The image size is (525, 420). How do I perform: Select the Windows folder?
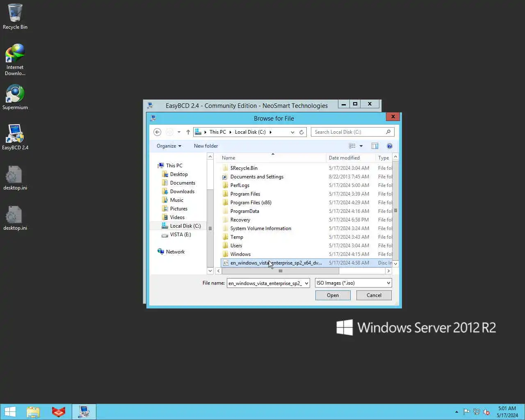[x=240, y=254]
